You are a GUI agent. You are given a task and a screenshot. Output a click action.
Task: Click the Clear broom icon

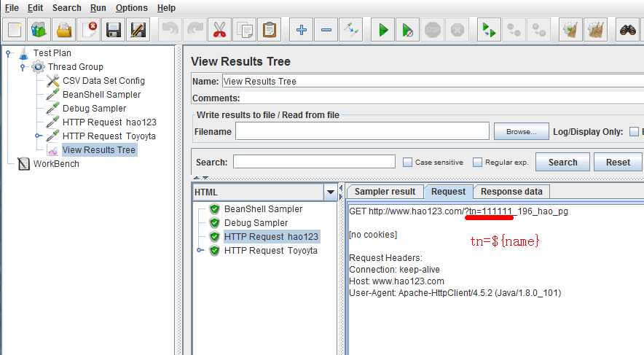(x=571, y=30)
